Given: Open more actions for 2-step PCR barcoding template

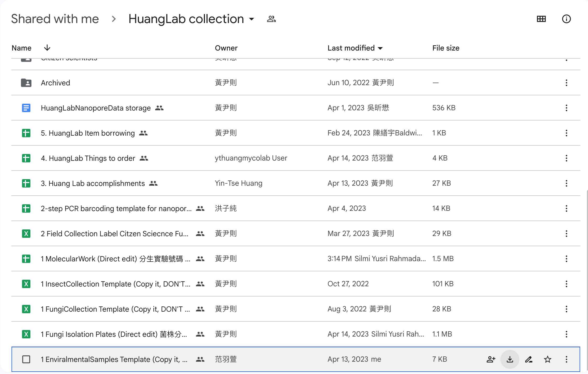Looking at the screenshot, I should point(566,208).
